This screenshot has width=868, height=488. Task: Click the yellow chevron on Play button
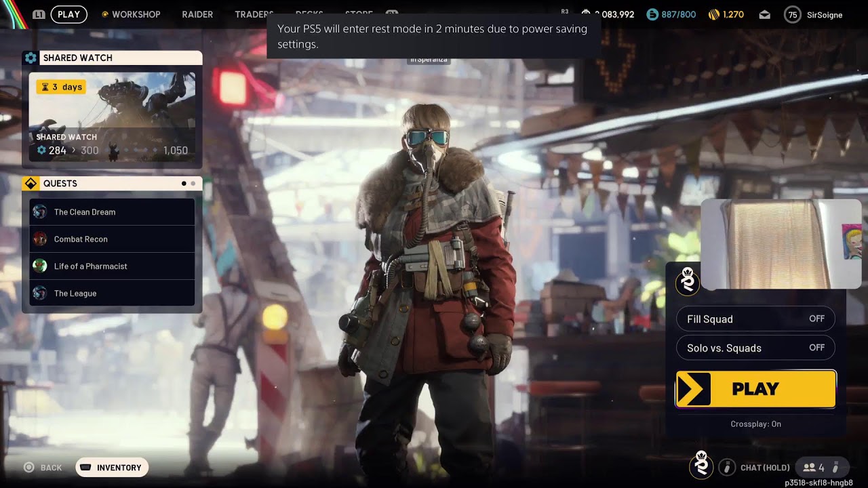693,389
